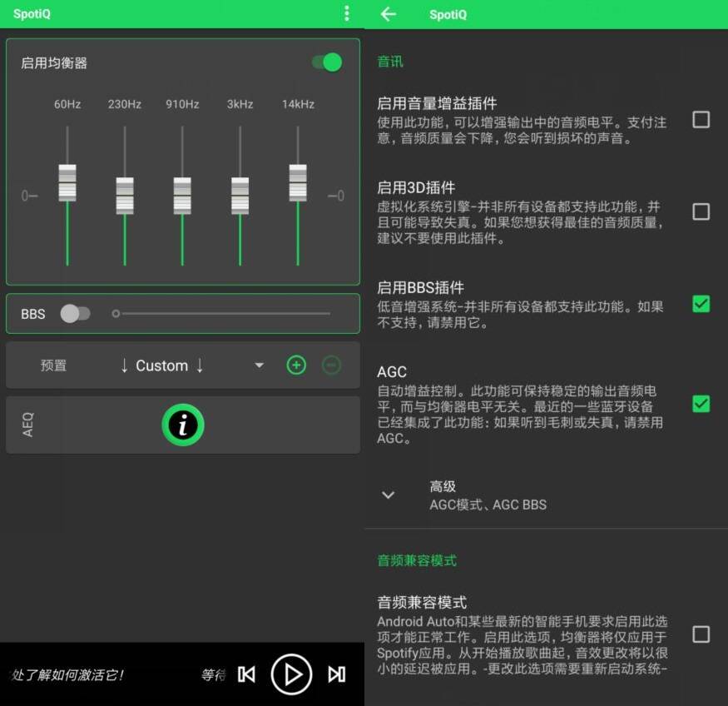Tap the back arrow to return
This screenshot has height=706, width=728.
point(388,14)
